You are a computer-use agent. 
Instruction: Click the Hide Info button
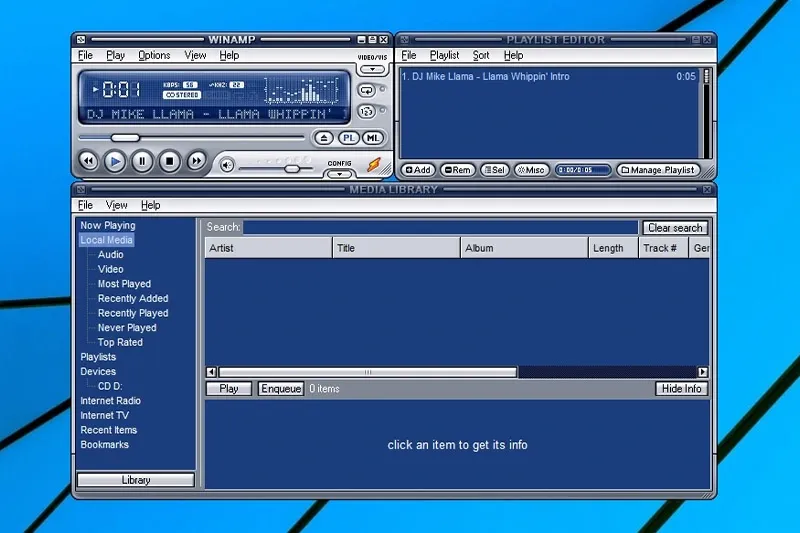pyautogui.click(x=681, y=389)
